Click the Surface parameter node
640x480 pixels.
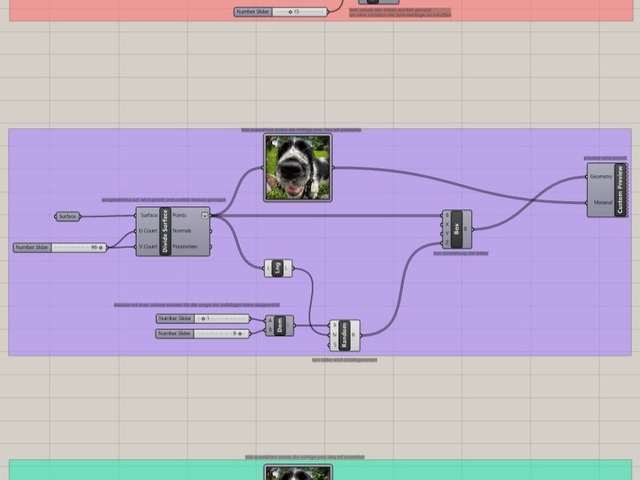68,216
